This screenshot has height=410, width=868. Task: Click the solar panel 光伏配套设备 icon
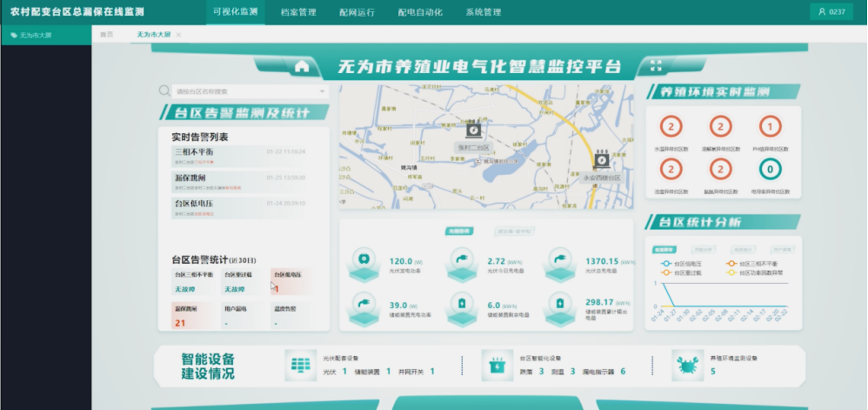pyautogui.click(x=301, y=365)
